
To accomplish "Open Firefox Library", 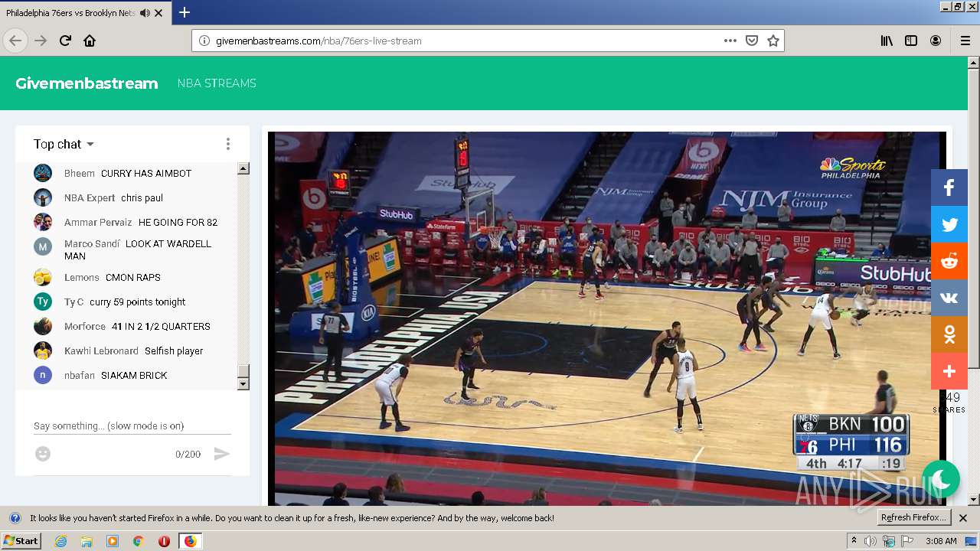I will 887,41.
